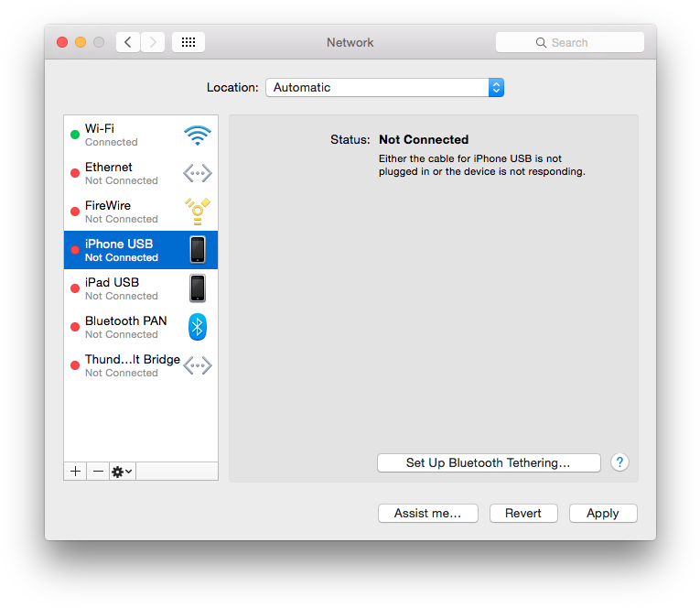Select the Ethernet service

point(141,173)
